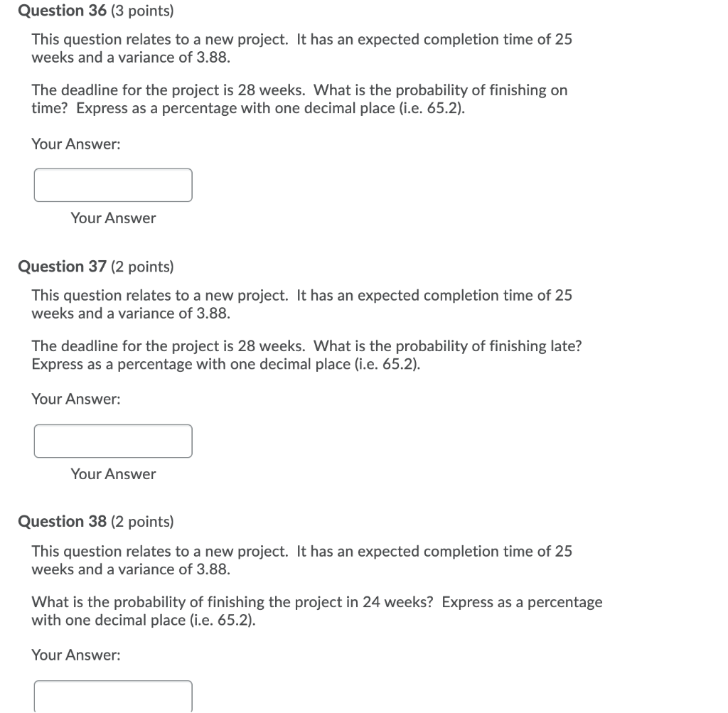Click the 'Your Answer' caption below Question 37 box
The image size is (728, 713).
point(112,474)
